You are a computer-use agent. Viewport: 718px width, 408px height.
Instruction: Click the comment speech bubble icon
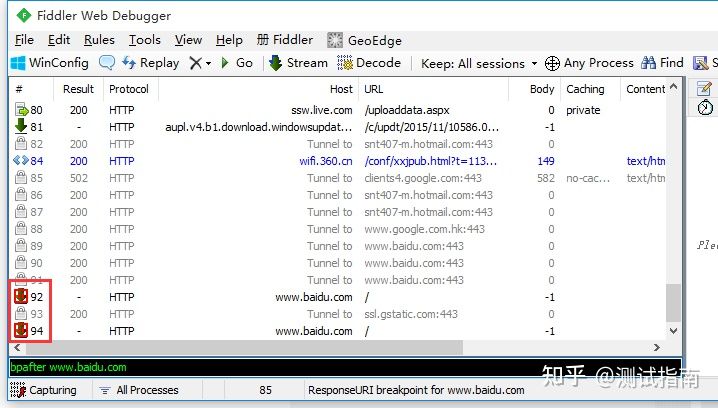107,63
